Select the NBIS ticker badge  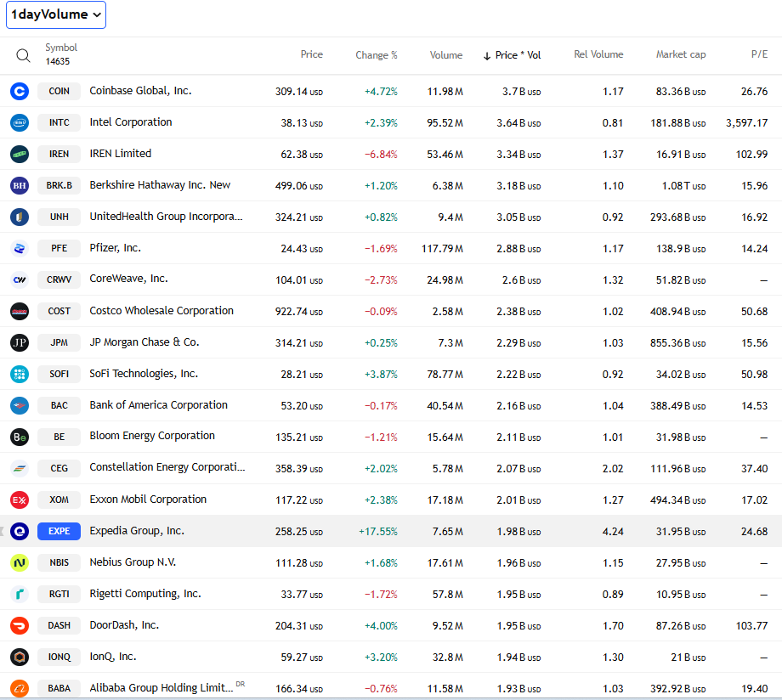[x=59, y=563]
